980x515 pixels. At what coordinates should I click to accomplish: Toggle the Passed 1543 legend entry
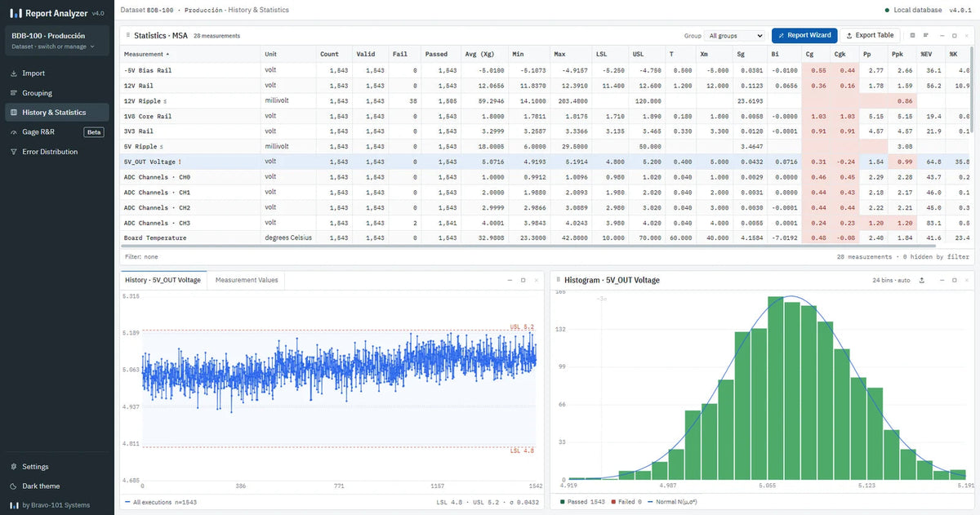pyautogui.click(x=583, y=502)
